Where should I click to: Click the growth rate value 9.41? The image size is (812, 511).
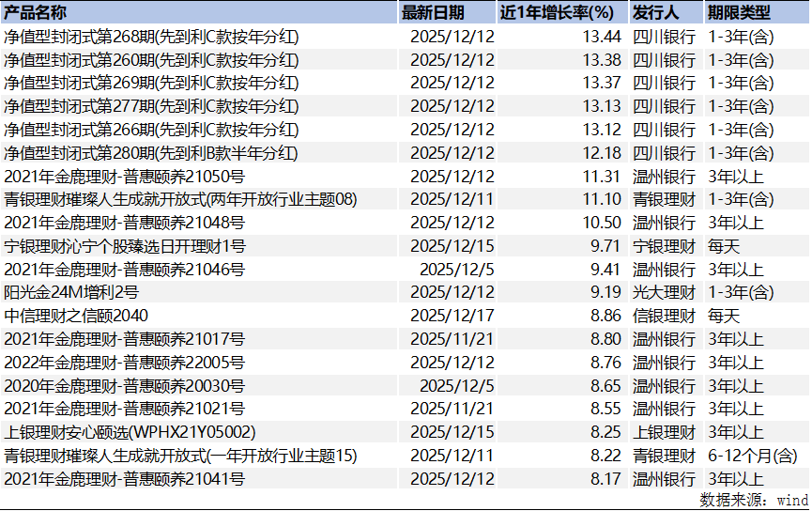pyautogui.click(x=605, y=270)
